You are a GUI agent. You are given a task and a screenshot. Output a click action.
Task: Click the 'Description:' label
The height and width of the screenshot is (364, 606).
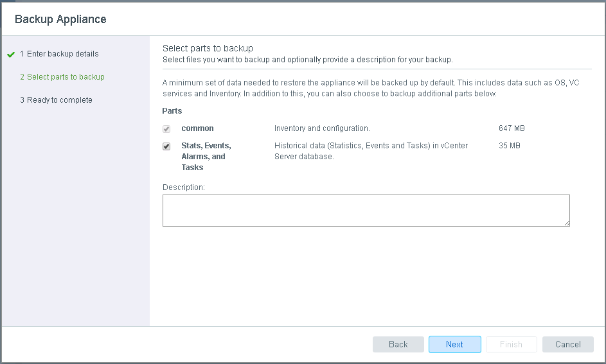[x=184, y=187]
